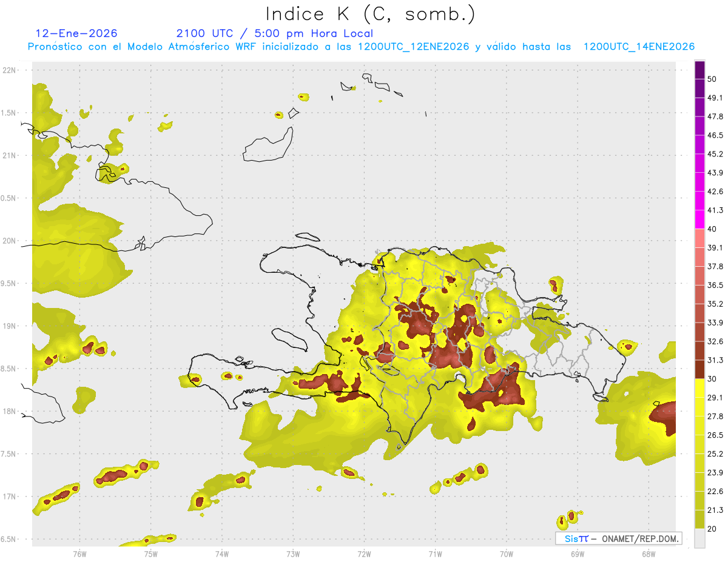Click the "75W" longitude label
The height and width of the screenshot is (562, 728).
[x=150, y=554]
